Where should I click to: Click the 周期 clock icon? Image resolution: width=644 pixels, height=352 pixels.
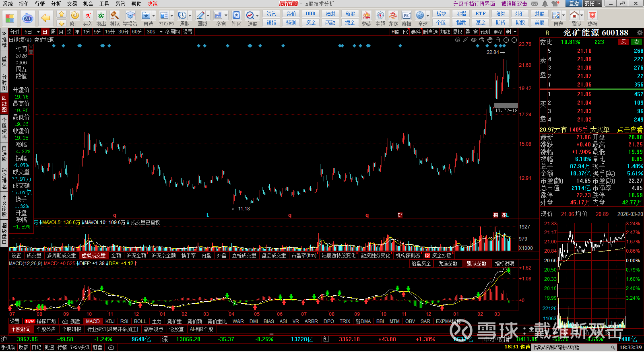click(x=182, y=15)
